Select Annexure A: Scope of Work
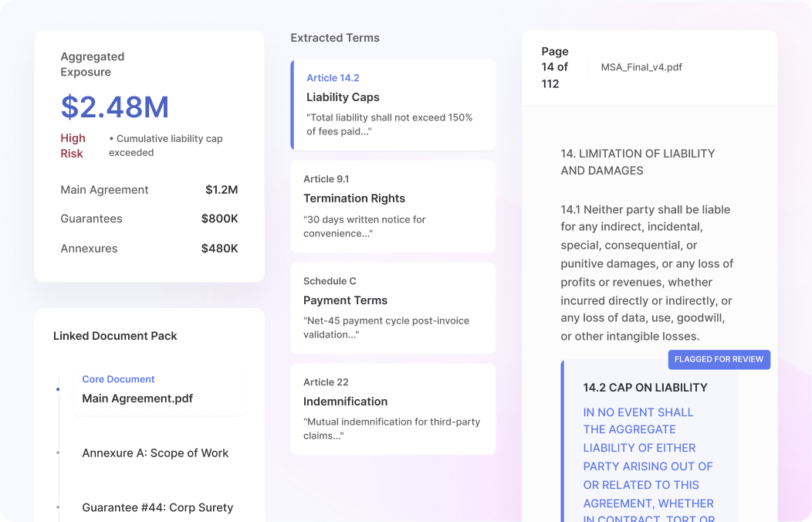The height and width of the screenshot is (522, 812). 155,453
